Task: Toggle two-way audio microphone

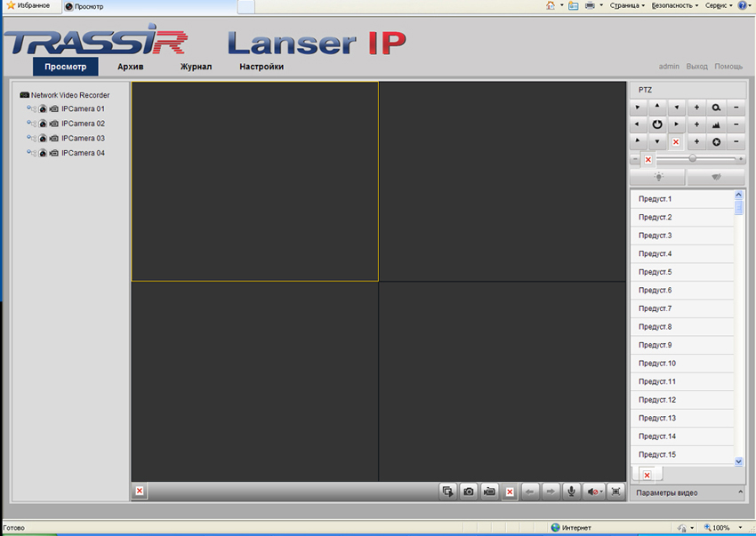Action: click(571, 492)
